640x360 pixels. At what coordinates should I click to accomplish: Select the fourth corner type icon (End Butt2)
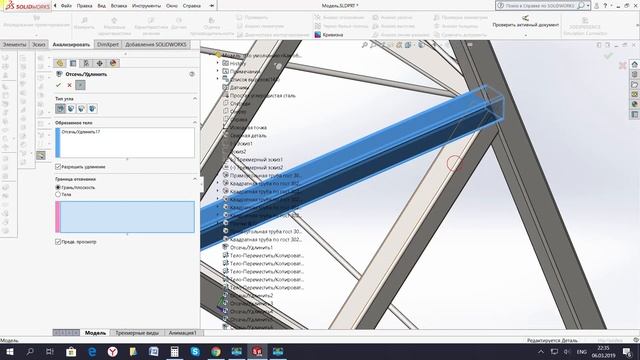[x=92, y=109]
